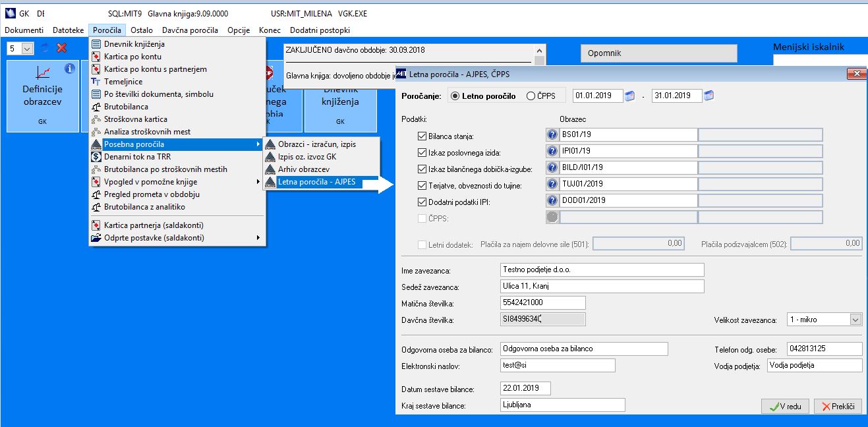Expand Velikost zavezanca dropdown

[855, 320]
